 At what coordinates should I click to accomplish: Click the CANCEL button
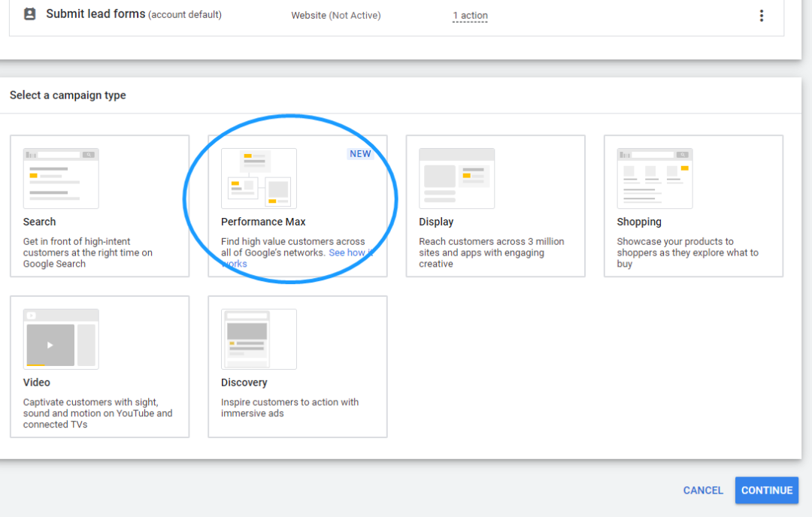[x=703, y=490]
